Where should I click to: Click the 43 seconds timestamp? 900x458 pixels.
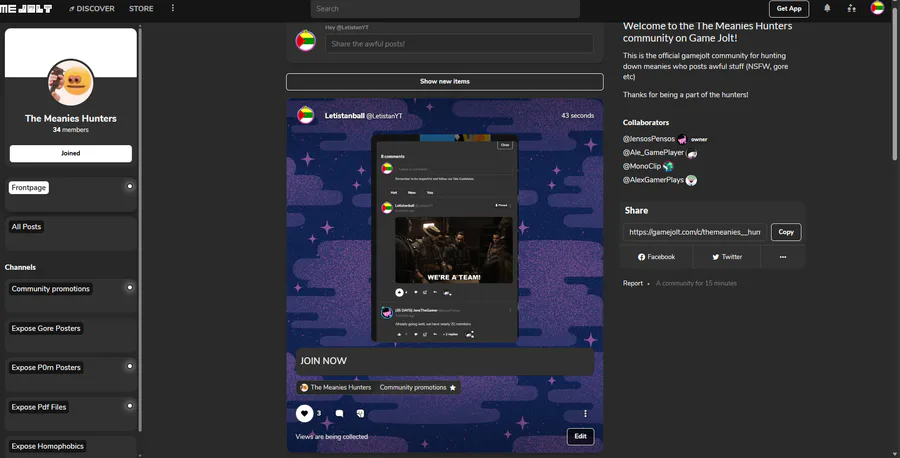point(577,115)
